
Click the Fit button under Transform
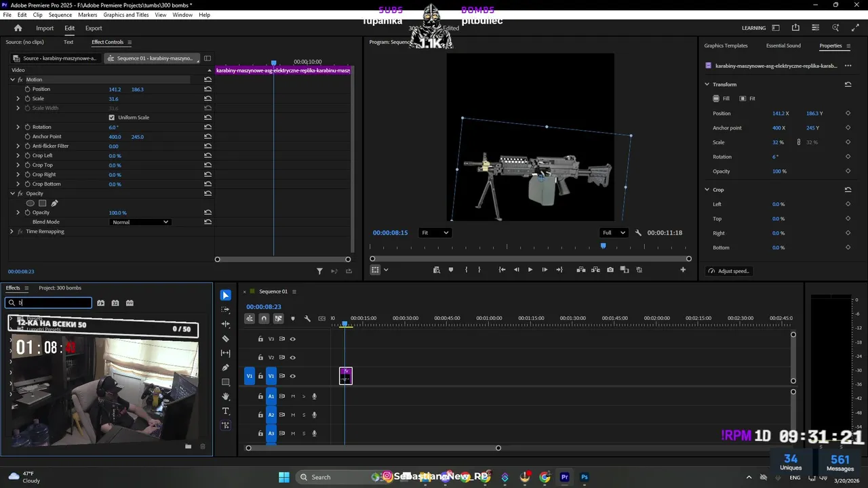747,98
